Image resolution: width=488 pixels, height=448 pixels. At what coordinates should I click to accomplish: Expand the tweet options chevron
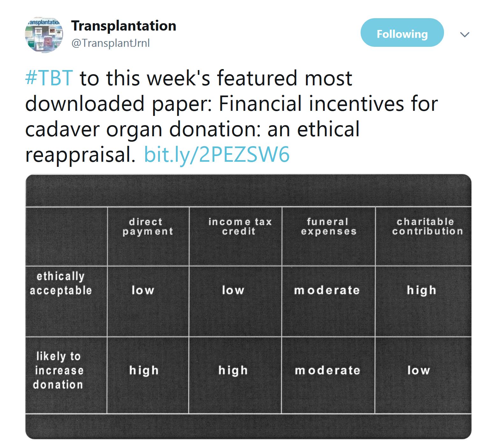pyautogui.click(x=465, y=34)
